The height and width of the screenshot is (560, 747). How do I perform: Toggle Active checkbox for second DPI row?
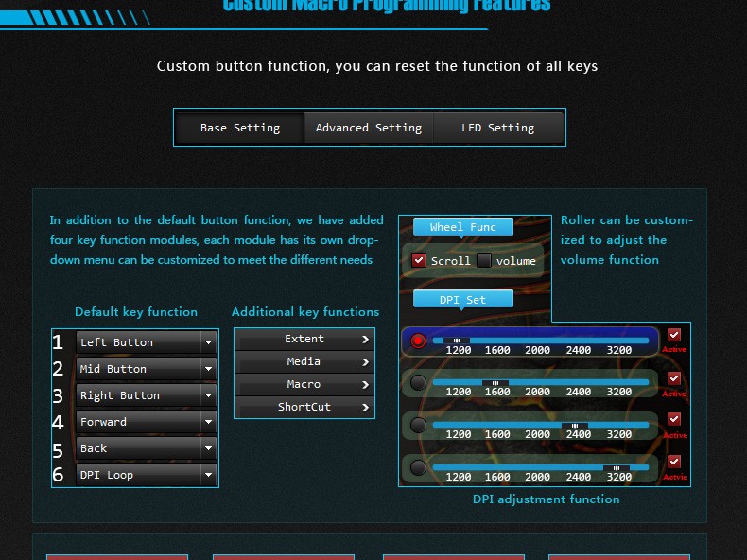click(x=673, y=378)
